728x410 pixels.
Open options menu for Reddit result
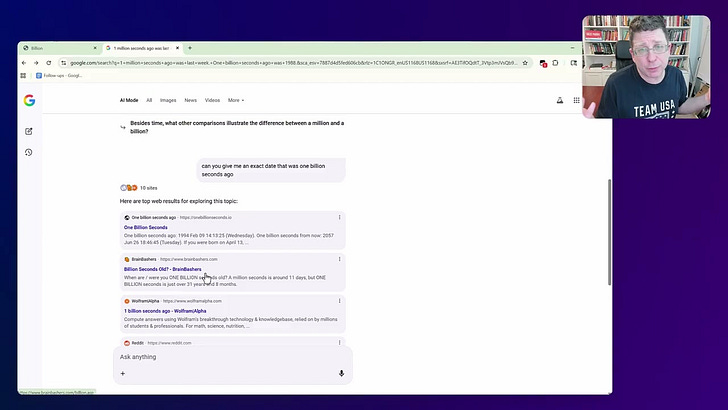point(339,343)
